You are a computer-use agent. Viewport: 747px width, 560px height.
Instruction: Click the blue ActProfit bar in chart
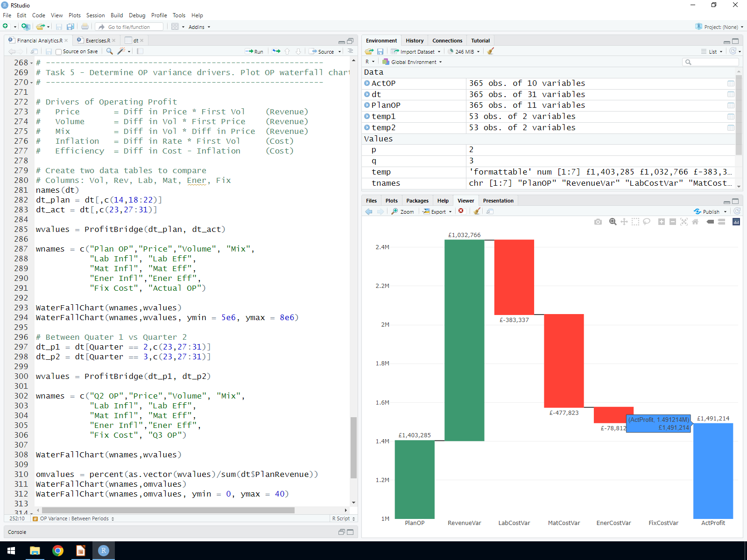(x=713, y=471)
